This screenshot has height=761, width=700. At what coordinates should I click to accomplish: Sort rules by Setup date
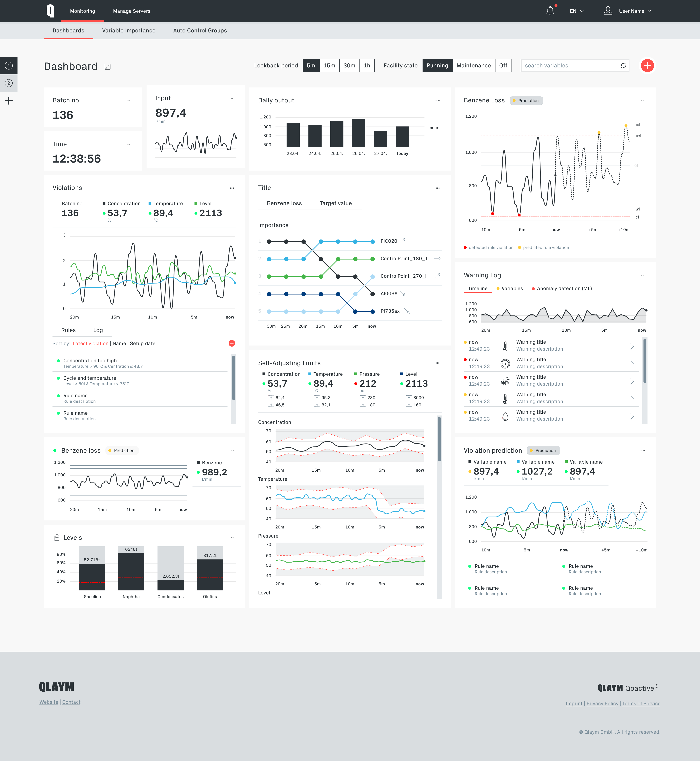click(x=143, y=343)
